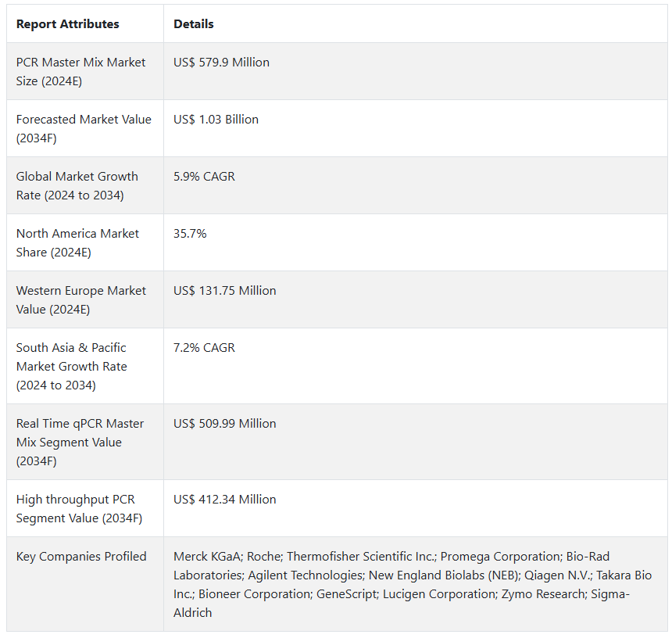Click the "Report Attributes" column header

click(68, 24)
